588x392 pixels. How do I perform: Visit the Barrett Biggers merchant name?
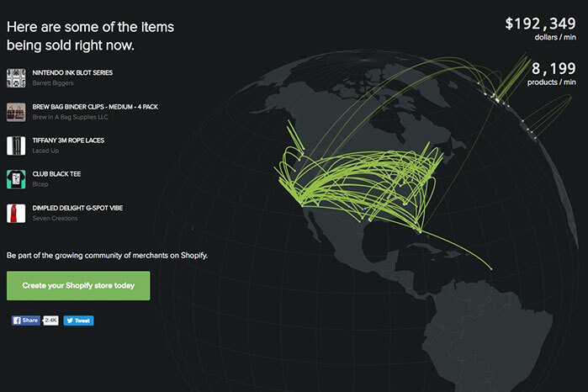click(x=53, y=83)
